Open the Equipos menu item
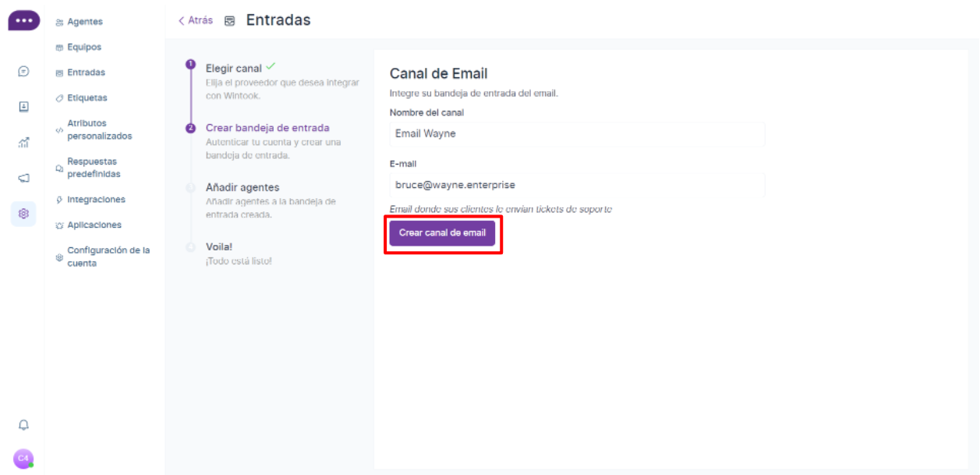 point(83,47)
